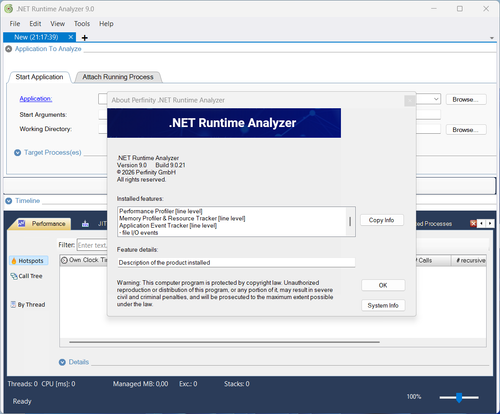Open the session tab list dropdown arrow
Image resolution: width=500 pixels, height=414 pixels.
(492, 38)
